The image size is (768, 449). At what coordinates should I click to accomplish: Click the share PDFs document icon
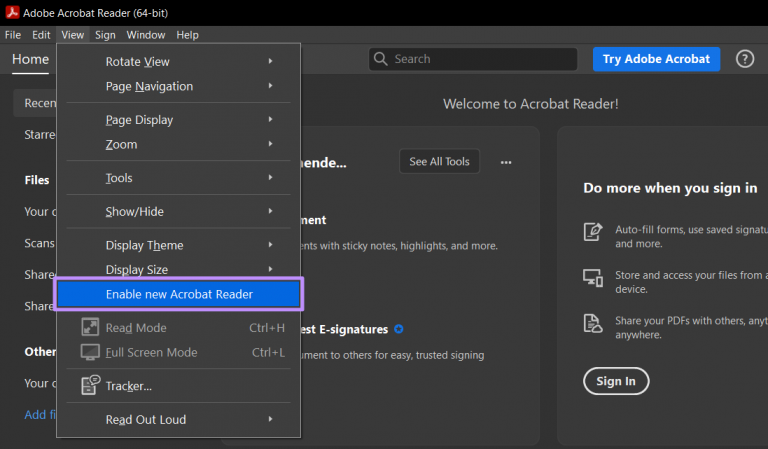pos(593,324)
